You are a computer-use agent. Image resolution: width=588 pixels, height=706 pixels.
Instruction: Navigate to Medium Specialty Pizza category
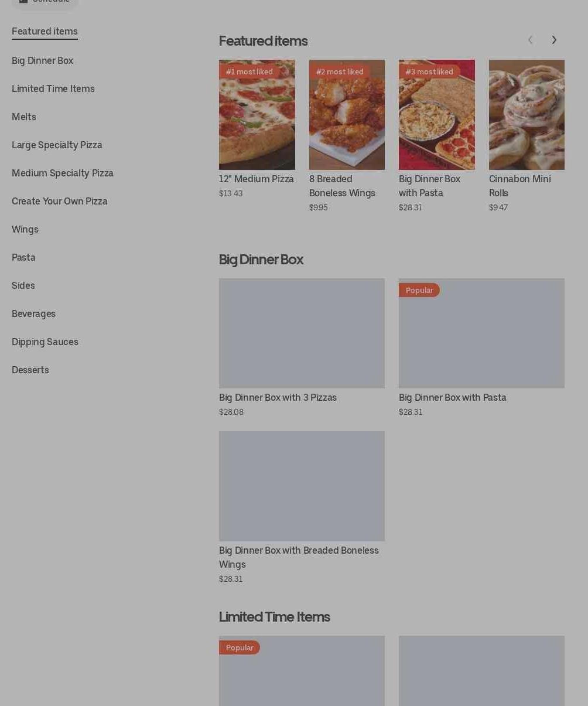tap(63, 173)
